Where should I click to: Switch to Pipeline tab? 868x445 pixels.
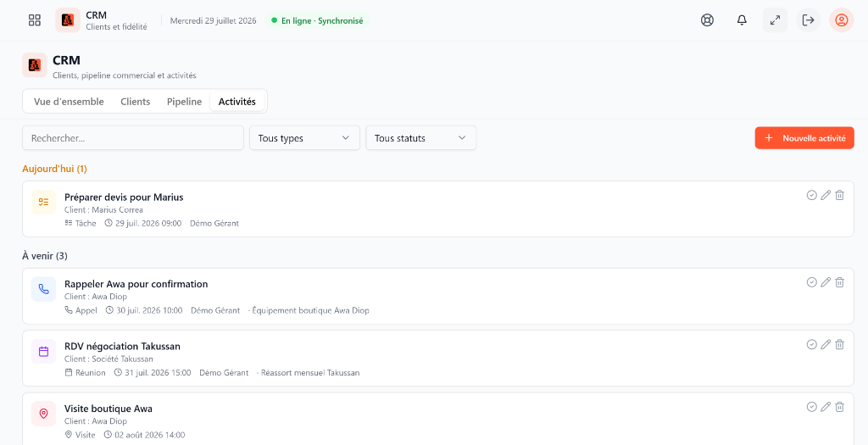pos(184,102)
